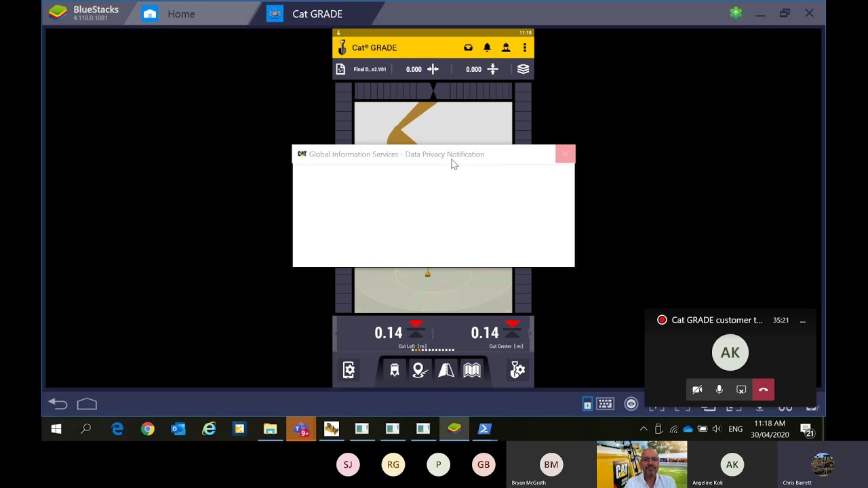Open BlueStacks taskbar icon
Viewport: 868px width, 488px height.
[454, 429]
